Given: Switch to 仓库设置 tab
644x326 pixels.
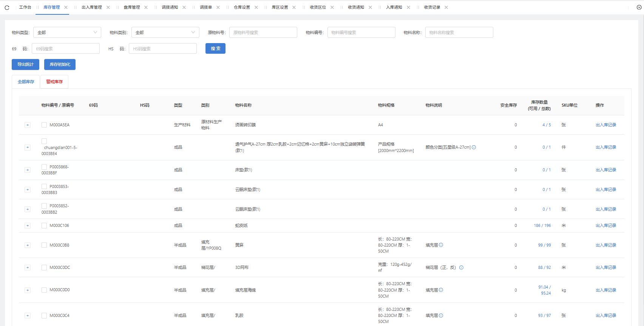Looking at the screenshot, I should 242,7.
